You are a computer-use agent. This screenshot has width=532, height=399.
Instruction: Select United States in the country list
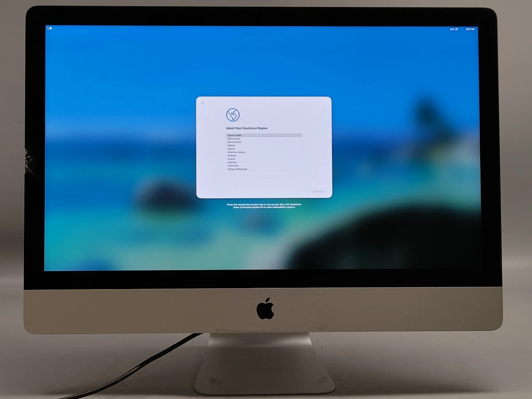tap(264, 135)
